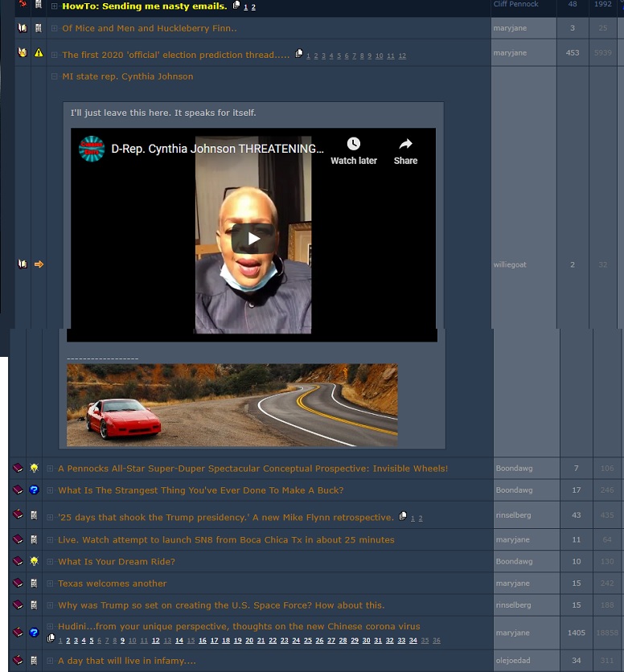Click the warning icon beside election prediction thread

[39, 53]
